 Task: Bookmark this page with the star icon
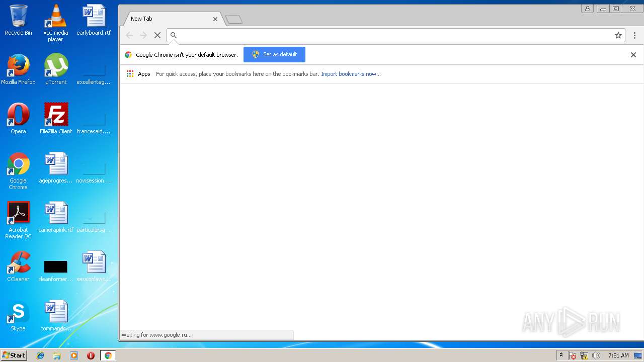coord(618,35)
